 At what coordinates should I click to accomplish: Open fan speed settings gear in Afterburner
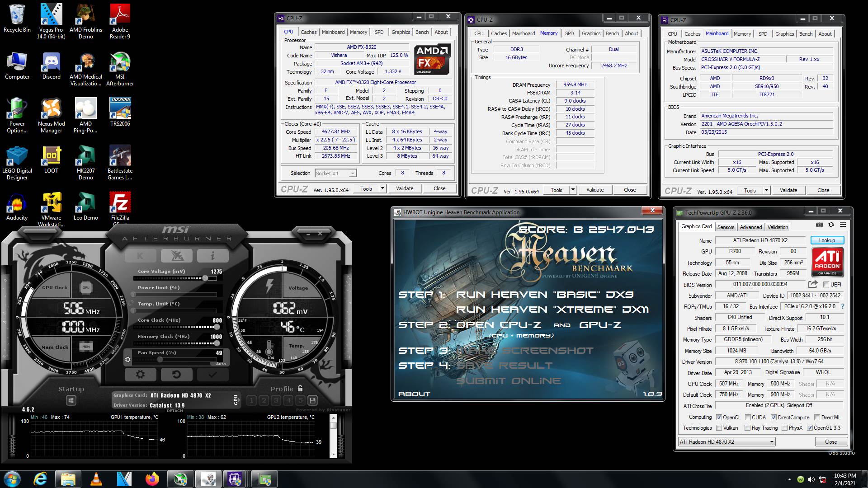[128, 360]
